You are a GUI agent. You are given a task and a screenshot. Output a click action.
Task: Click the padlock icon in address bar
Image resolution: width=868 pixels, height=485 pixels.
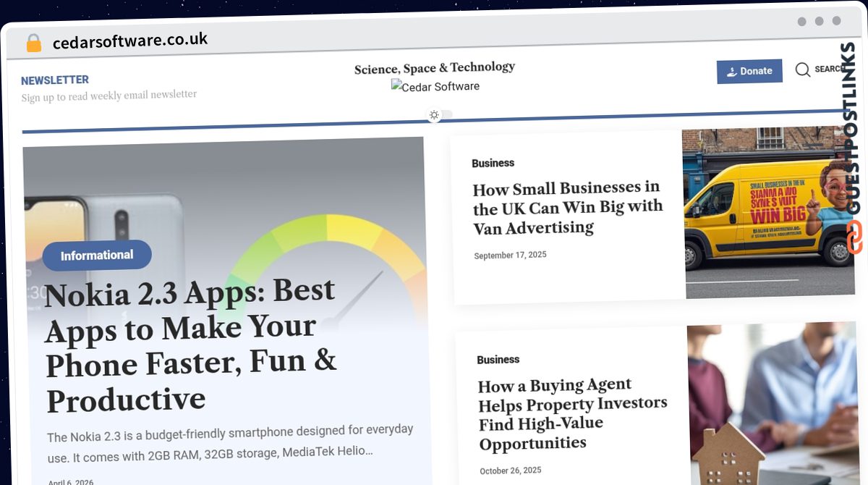click(33, 43)
